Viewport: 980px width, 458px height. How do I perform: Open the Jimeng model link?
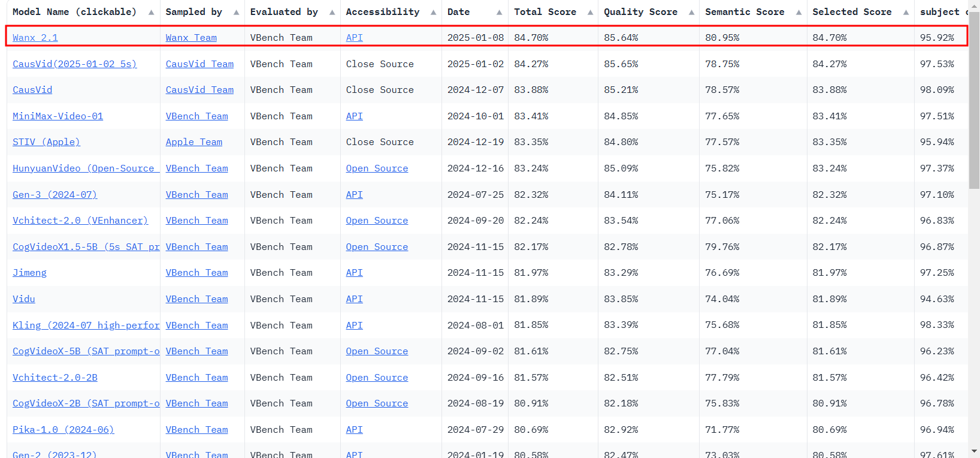pos(29,273)
